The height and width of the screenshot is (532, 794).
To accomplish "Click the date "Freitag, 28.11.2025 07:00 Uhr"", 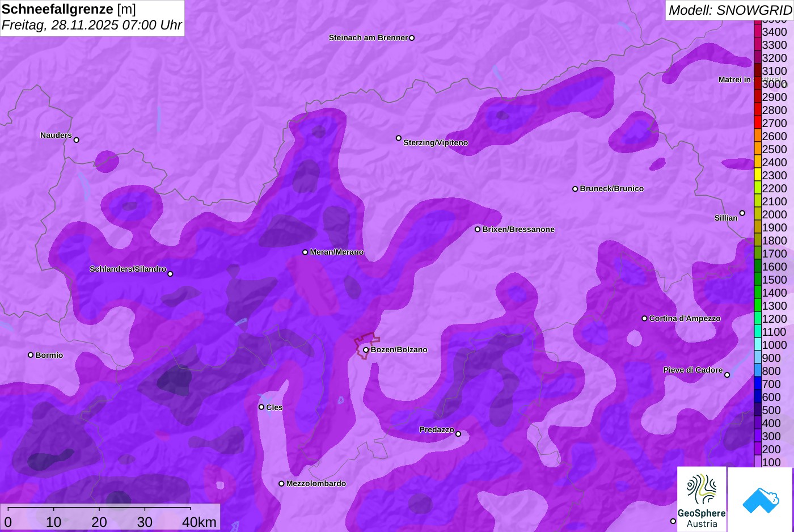I will click(92, 25).
